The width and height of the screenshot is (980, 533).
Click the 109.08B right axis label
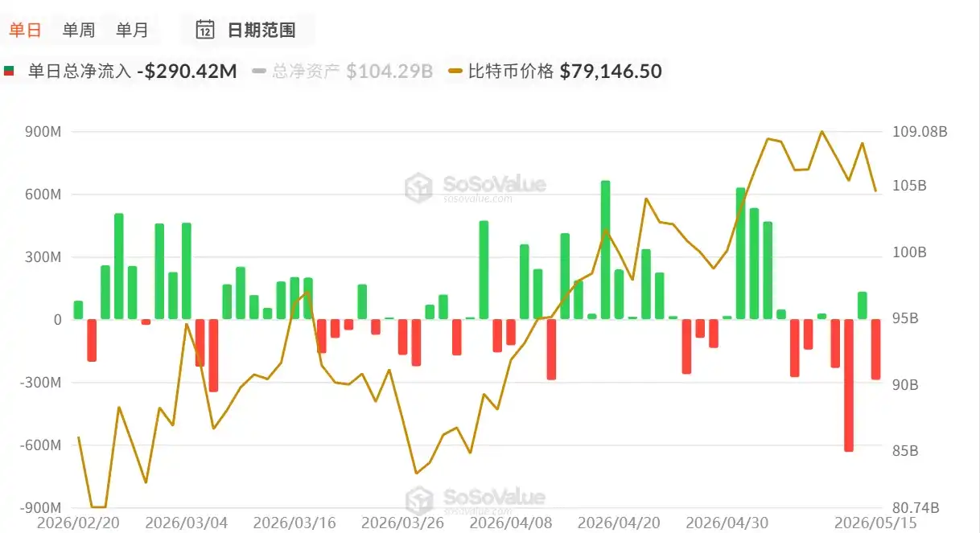click(921, 132)
